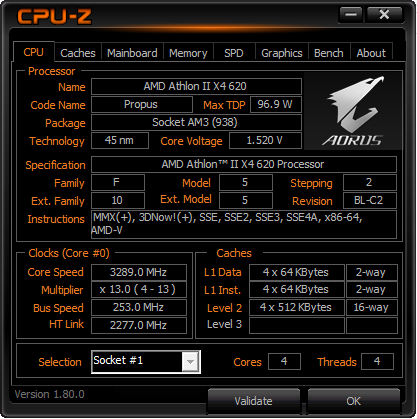Click the Validate button
This screenshot has width=417, height=419.
pyautogui.click(x=253, y=401)
